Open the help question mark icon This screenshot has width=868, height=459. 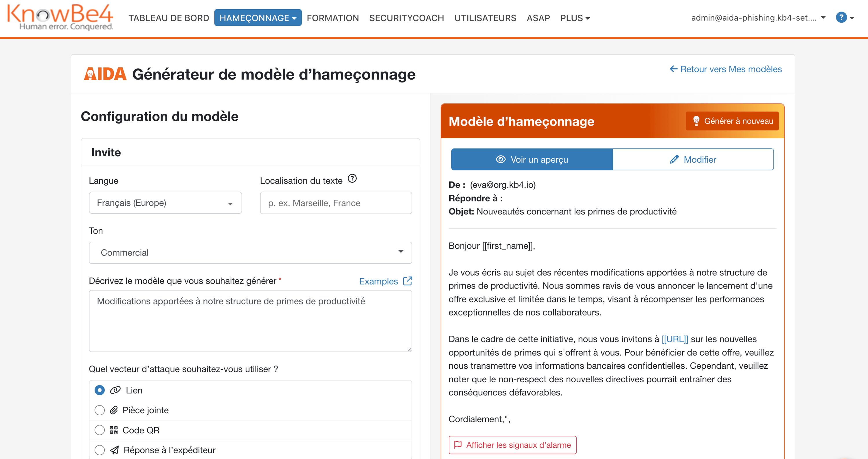[842, 18]
